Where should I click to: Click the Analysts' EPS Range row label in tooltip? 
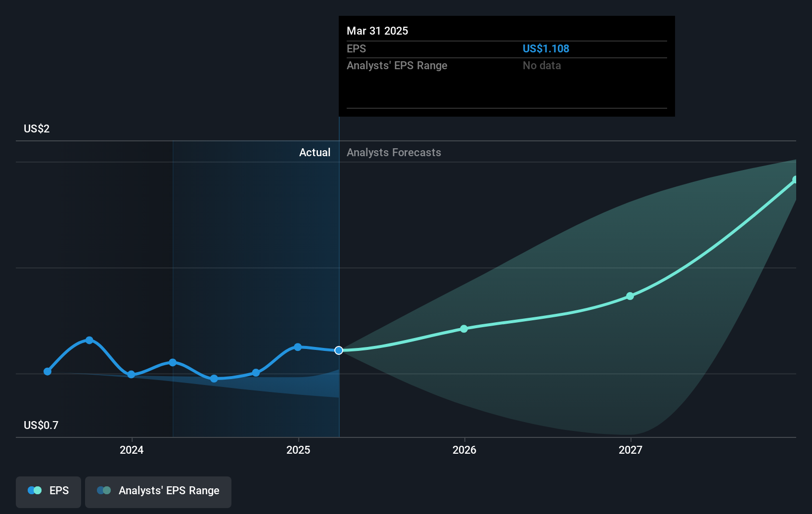pyautogui.click(x=397, y=65)
